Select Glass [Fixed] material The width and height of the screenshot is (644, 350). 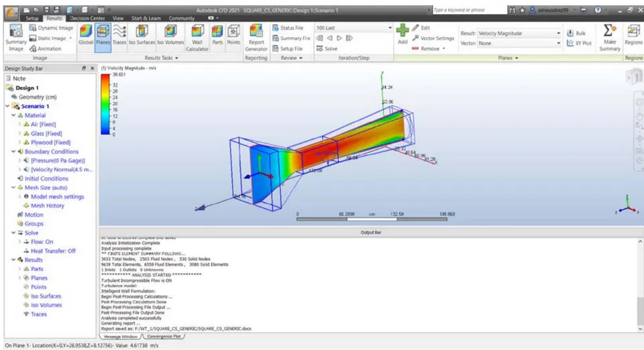[46, 133]
